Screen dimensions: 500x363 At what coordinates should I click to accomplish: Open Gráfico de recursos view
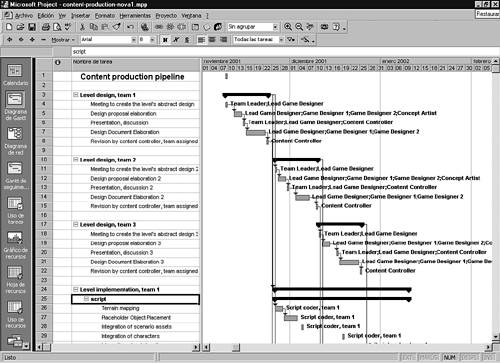pos(15,245)
